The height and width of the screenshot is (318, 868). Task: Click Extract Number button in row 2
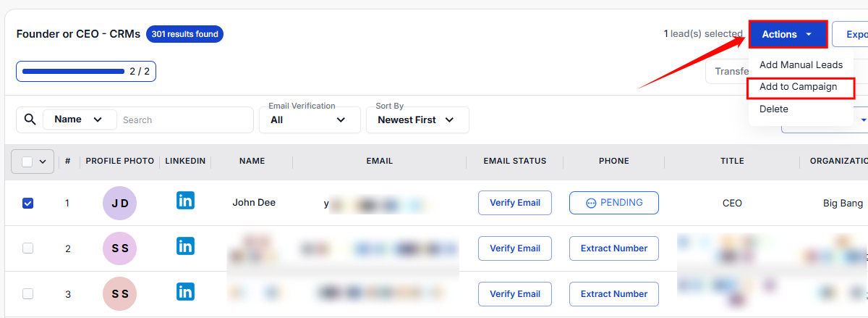coord(614,248)
